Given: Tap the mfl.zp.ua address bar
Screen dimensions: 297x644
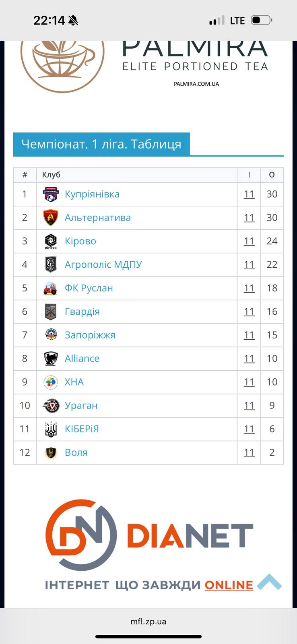Looking at the screenshot, I should (x=148, y=621).
